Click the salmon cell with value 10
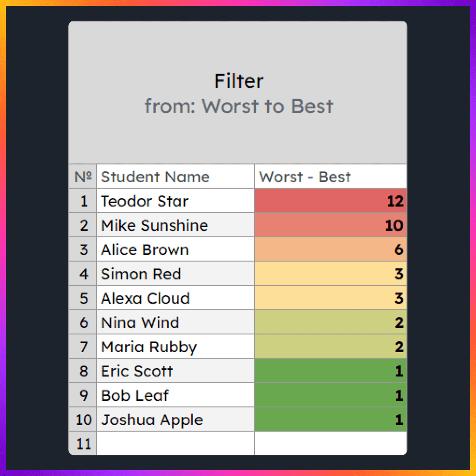Image resolution: width=476 pixels, height=476 pixels. tap(331, 225)
